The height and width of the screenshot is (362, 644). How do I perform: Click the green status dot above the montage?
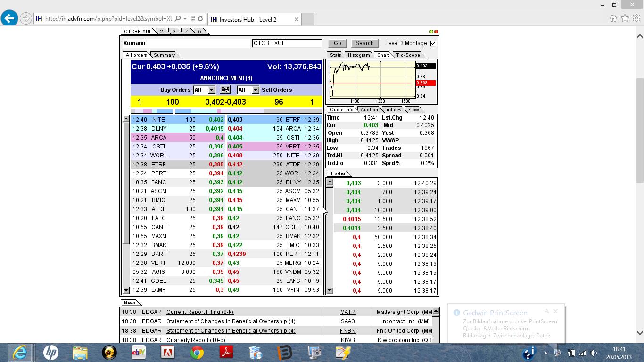(431, 31)
